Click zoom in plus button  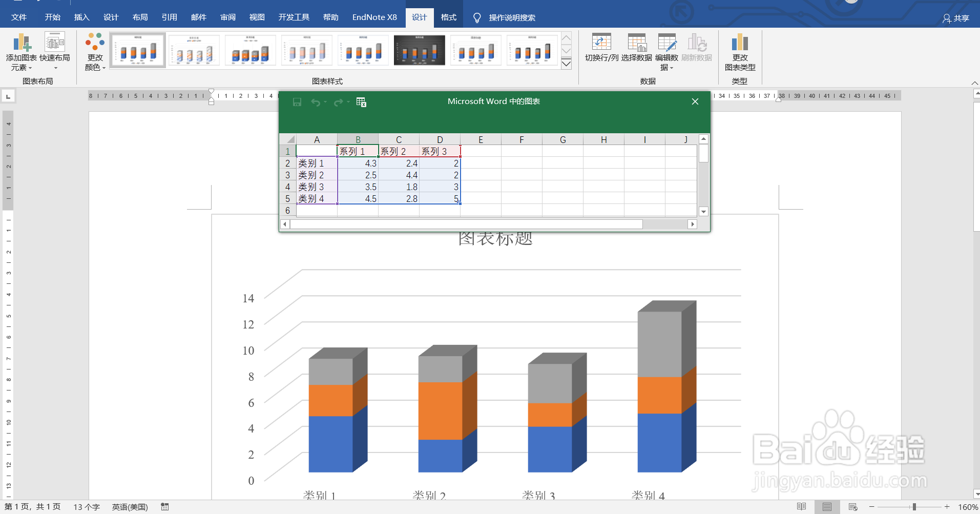click(947, 507)
